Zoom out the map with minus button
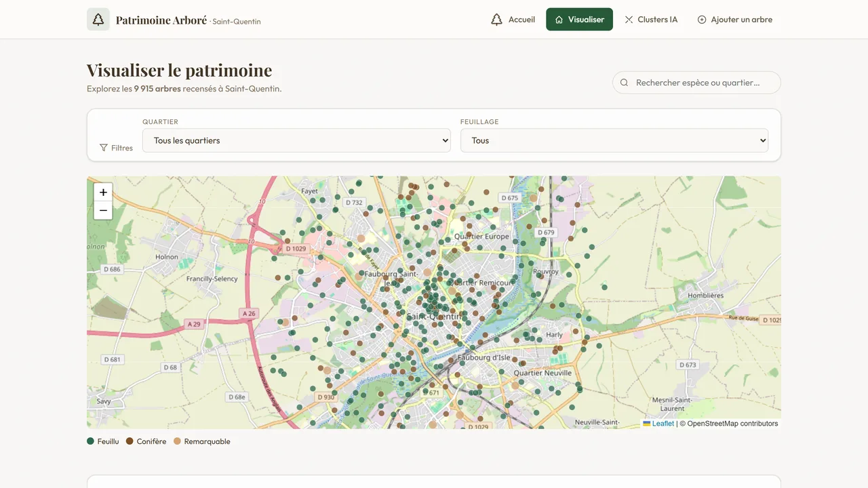868x488 pixels. pyautogui.click(x=103, y=210)
